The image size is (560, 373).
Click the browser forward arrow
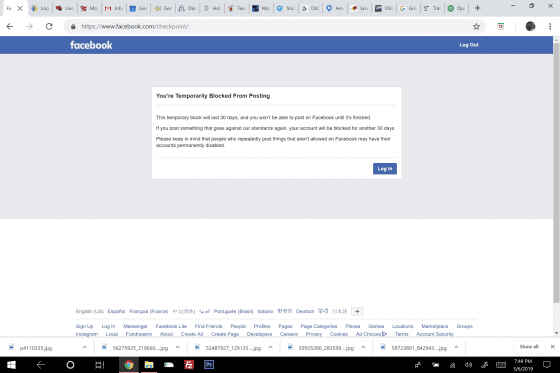click(x=29, y=26)
